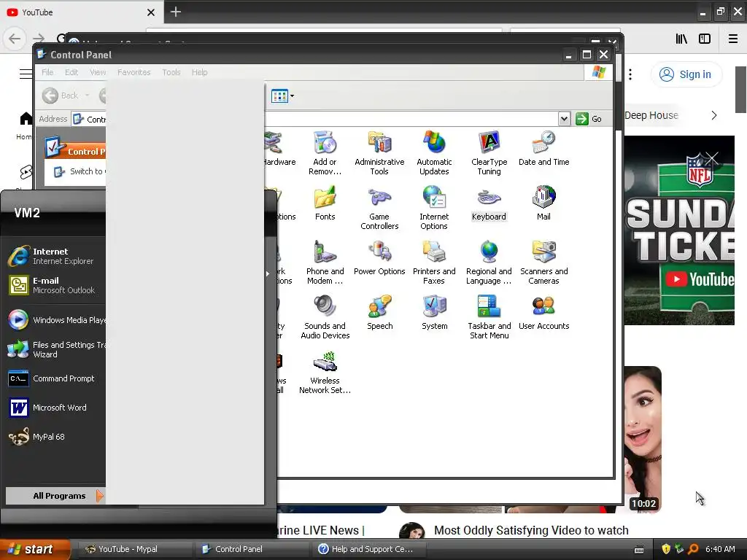This screenshot has width=747, height=560.
Task: Open YouTube guide hamburger menu
Action: [26, 74]
